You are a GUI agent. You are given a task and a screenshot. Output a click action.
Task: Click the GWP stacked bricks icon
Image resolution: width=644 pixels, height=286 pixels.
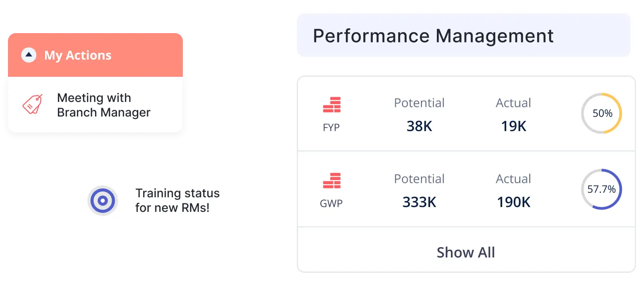coord(331,181)
